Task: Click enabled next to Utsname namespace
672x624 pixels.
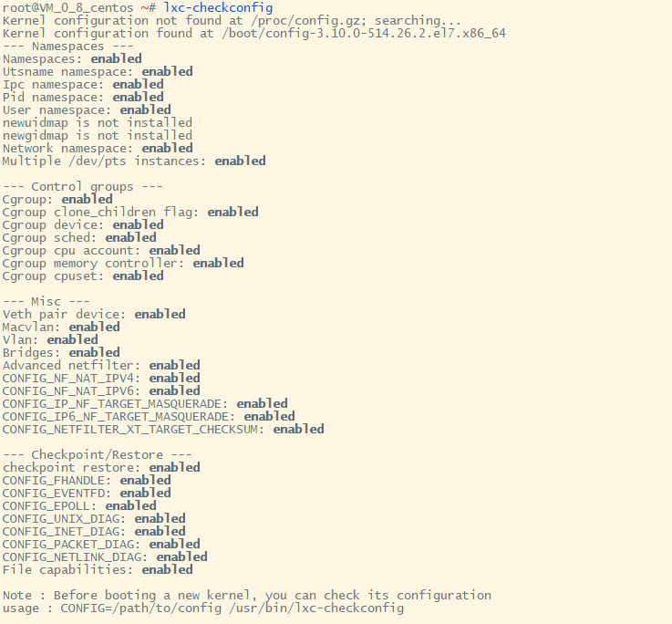Action: [x=167, y=72]
